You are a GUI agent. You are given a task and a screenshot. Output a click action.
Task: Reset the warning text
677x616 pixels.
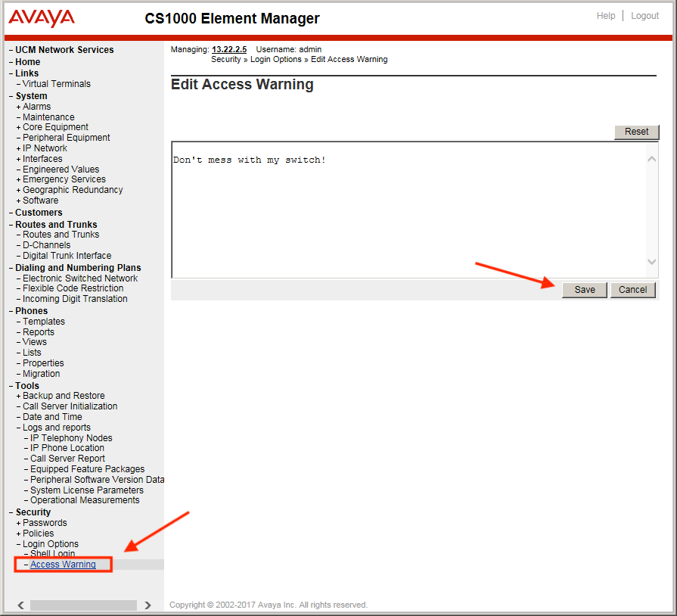click(636, 132)
